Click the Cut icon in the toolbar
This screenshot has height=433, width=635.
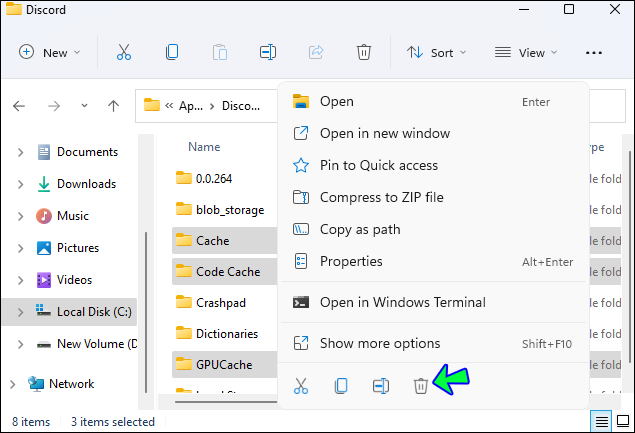(124, 52)
